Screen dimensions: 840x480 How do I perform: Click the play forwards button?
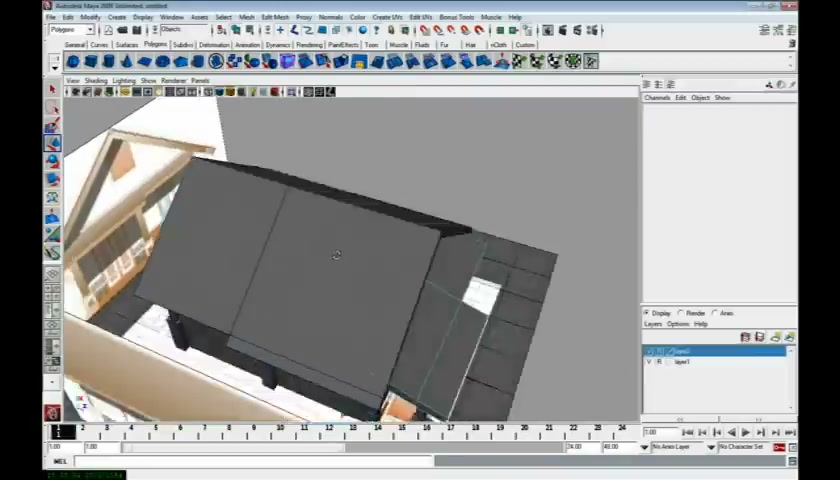(x=746, y=432)
